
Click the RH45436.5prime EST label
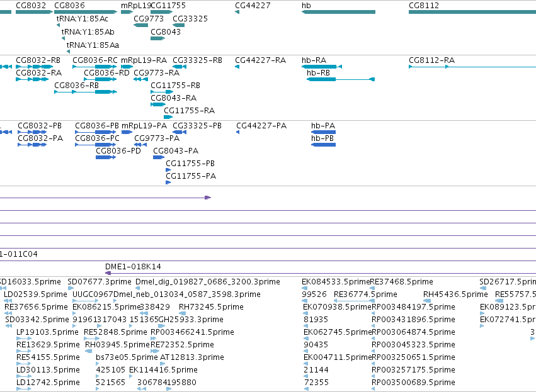455,294
